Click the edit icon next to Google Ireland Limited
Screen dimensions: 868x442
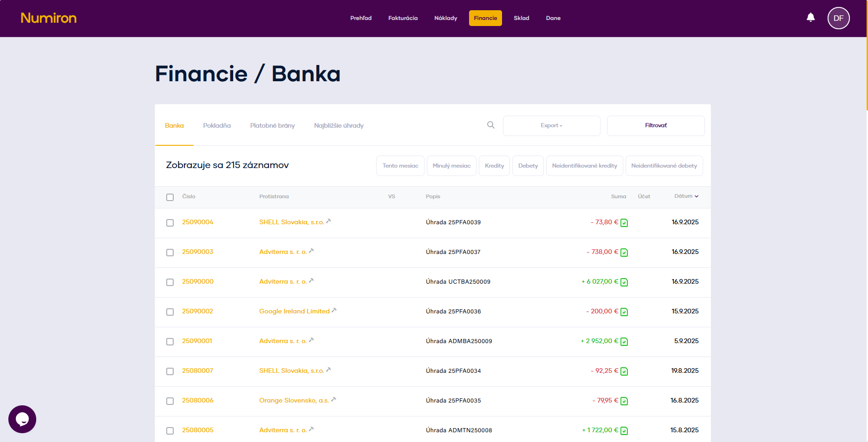(x=334, y=310)
